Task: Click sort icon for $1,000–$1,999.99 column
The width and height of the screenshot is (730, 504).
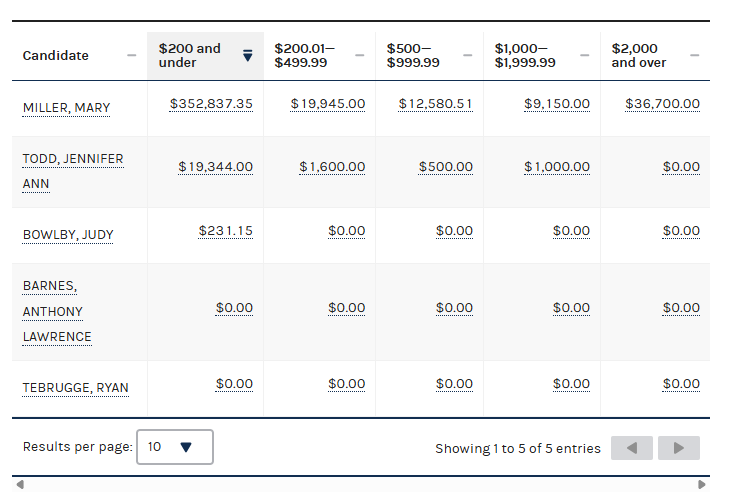Action: click(585, 56)
